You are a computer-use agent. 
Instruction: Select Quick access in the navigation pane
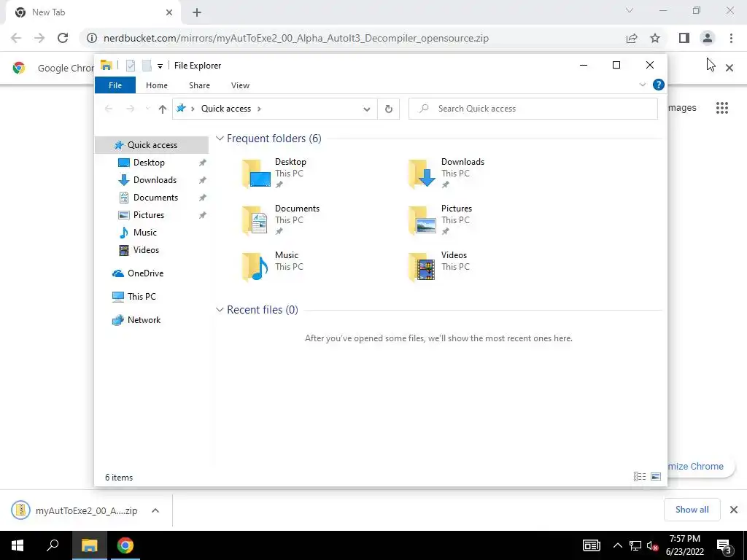pyautogui.click(x=152, y=145)
